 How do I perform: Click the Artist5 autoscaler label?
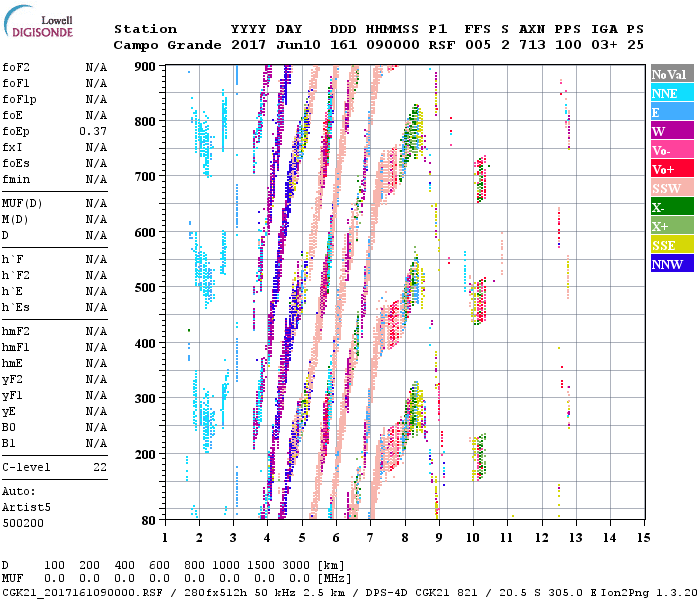[x=26, y=508]
